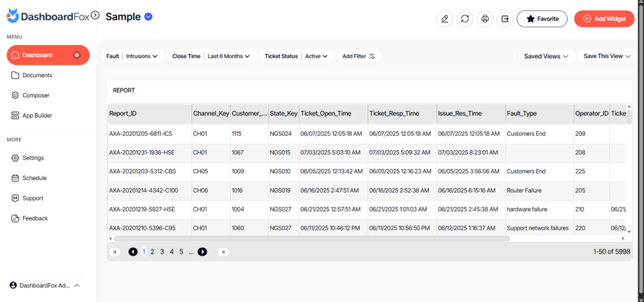Open the Saved Views dropdown
The image size is (644, 302).
click(x=546, y=56)
